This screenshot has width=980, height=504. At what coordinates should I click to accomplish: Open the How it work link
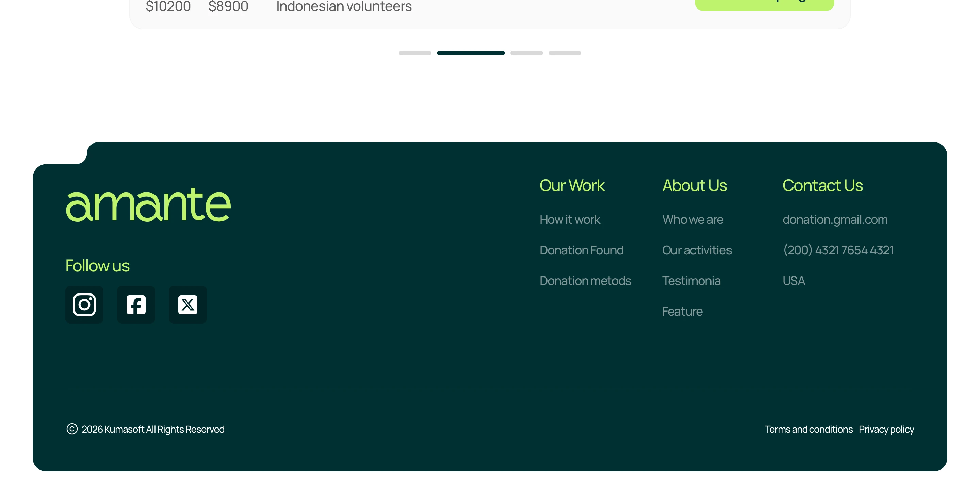pos(570,219)
